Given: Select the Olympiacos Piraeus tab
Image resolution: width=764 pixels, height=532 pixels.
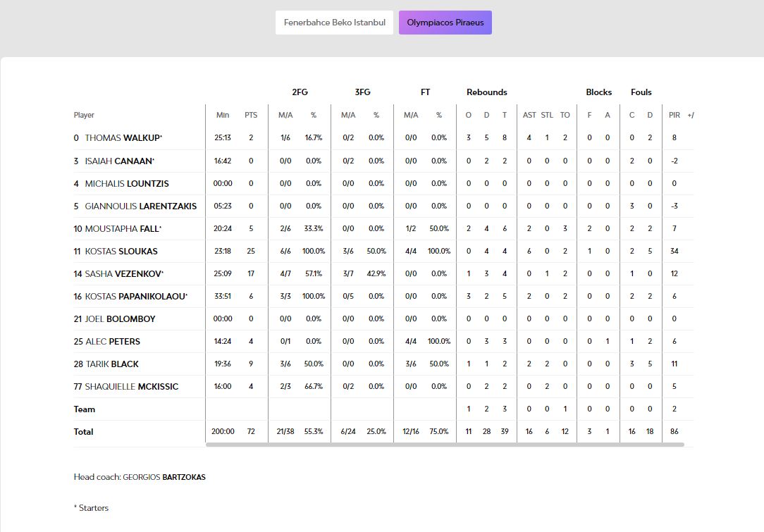Looking at the screenshot, I should click(445, 23).
